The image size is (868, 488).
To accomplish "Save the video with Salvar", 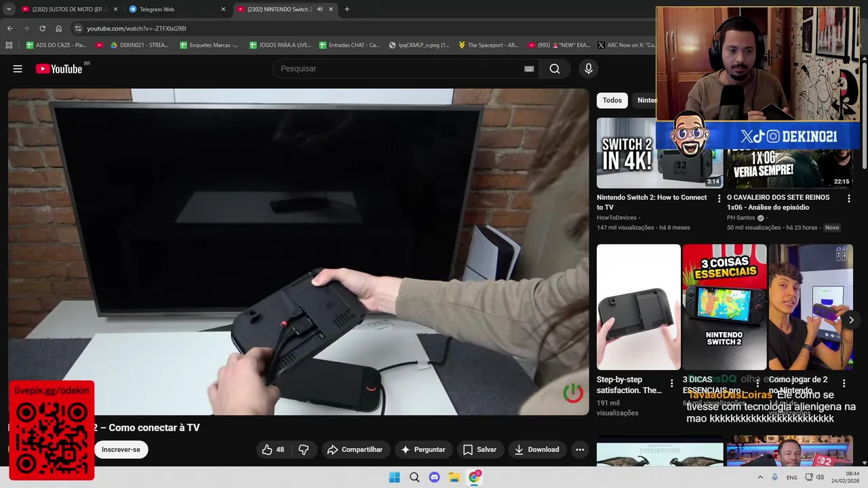I will [x=480, y=449].
